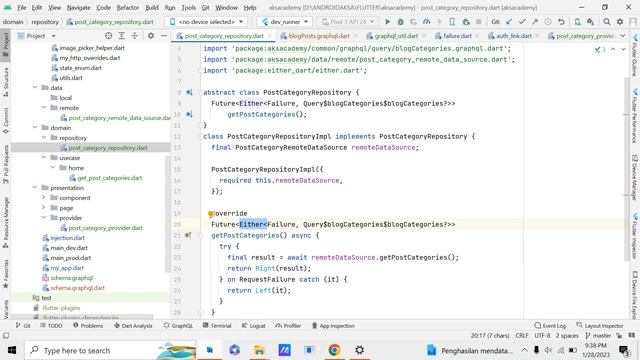Image resolution: width=640 pixels, height=360 pixels.
Task: Open the Dart Analysis tool window
Action: click(x=133, y=326)
